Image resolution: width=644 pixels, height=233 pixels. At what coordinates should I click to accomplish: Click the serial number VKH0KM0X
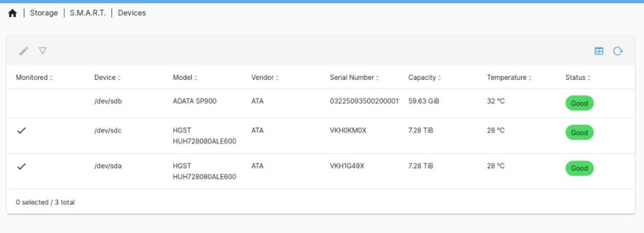348,130
